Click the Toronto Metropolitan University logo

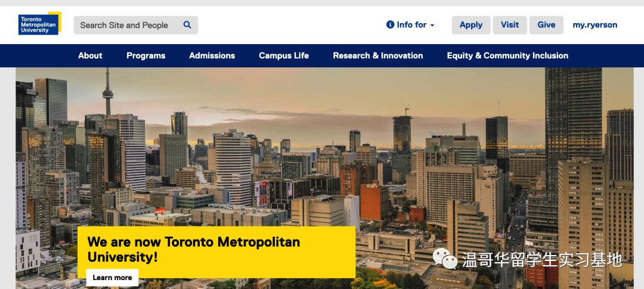point(40,23)
